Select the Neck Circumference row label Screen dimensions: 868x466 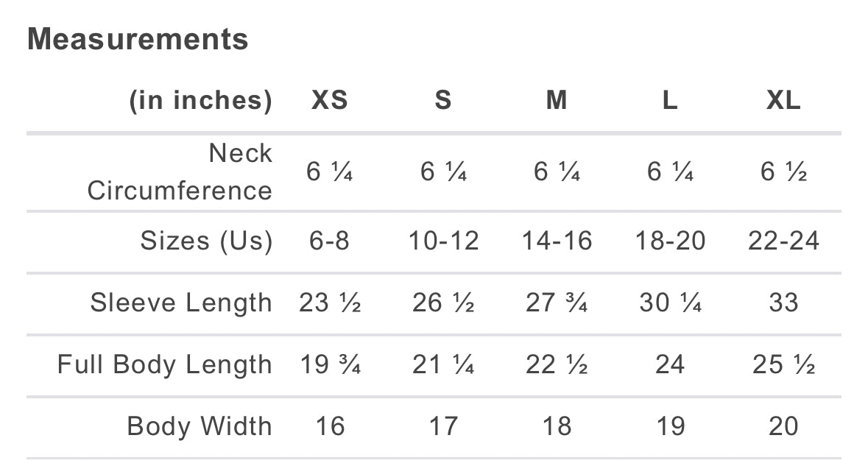click(180, 172)
